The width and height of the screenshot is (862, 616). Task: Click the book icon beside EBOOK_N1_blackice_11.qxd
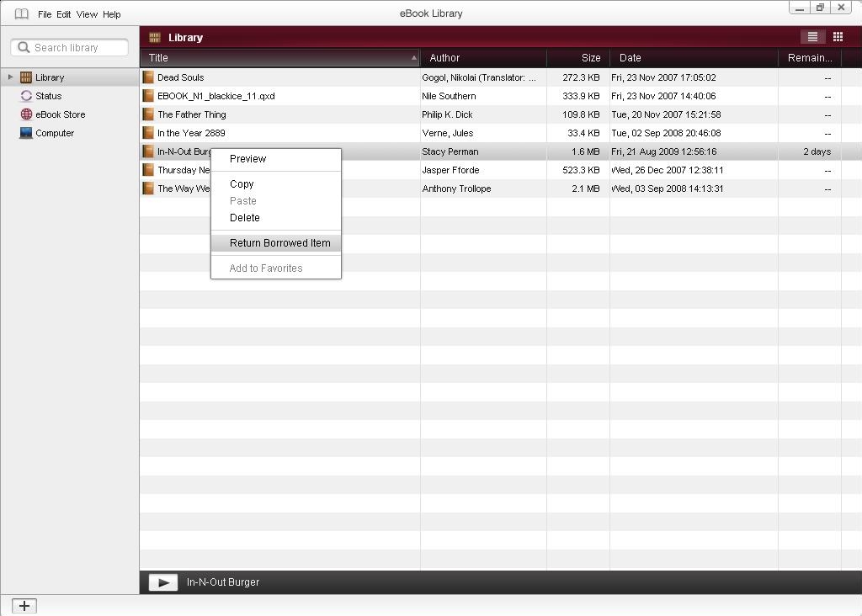pos(148,96)
